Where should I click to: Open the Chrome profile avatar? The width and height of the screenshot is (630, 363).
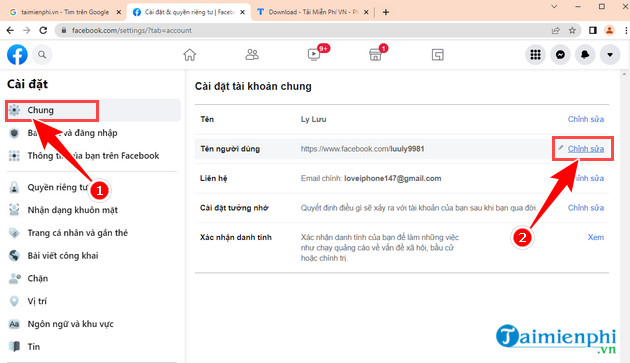[x=610, y=30]
